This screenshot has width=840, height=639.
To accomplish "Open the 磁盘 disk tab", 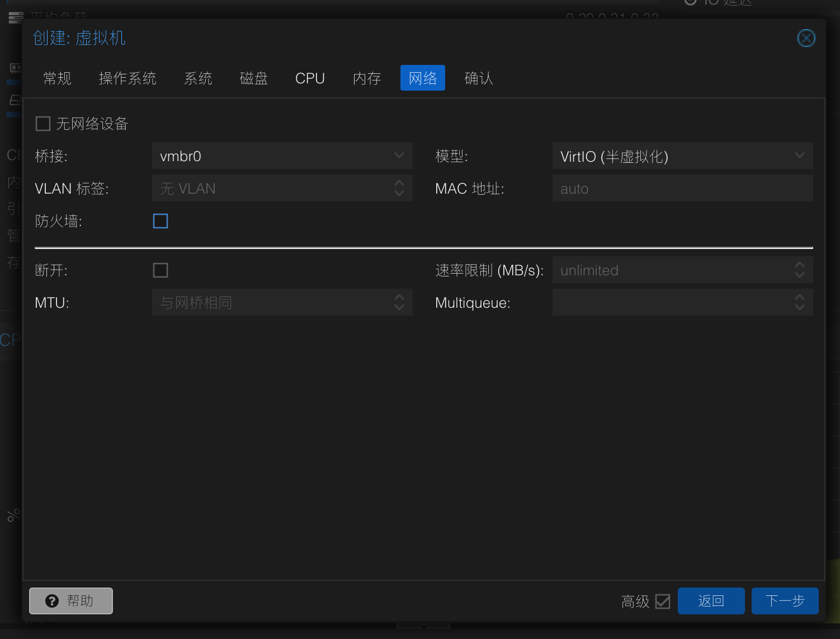I will pos(253,78).
